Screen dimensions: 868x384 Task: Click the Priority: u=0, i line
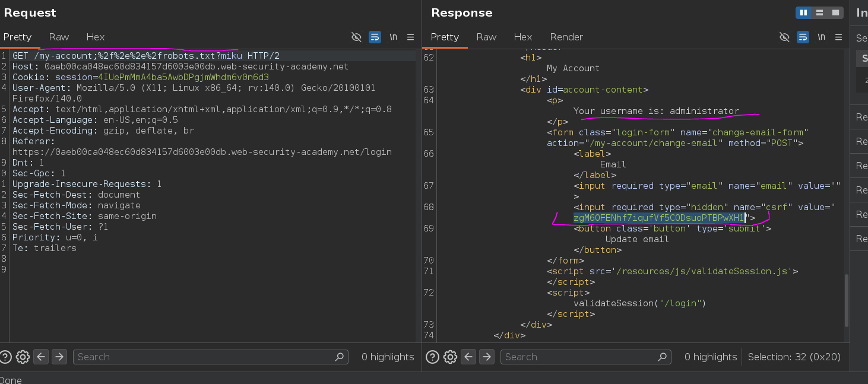pyautogui.click(x=55, y=237)
